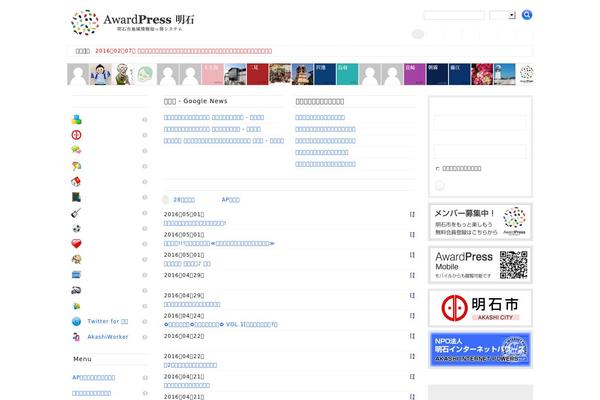This screenshot has width=600, height=400.
Task: Select the red flowers photo thumbnail
Action: [x=482, y=74]
